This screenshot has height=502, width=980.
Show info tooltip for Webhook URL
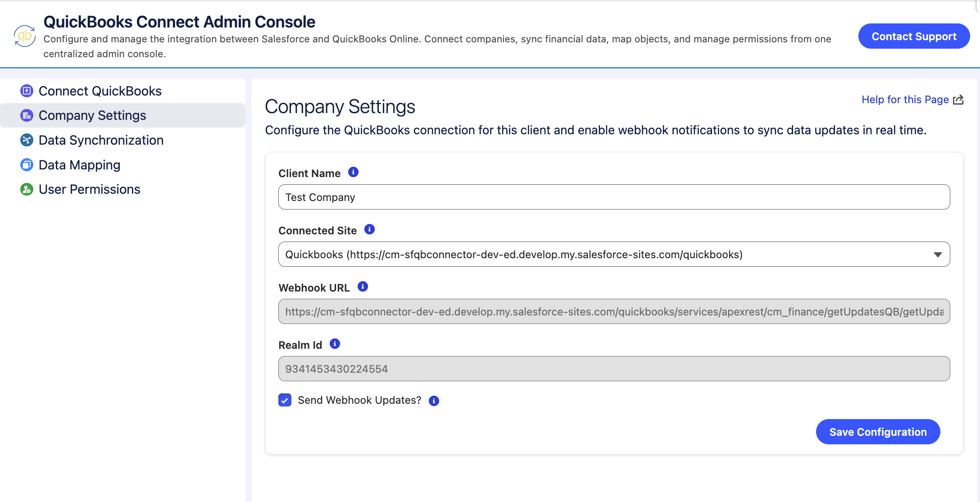pyautogui.click(x=363, y=287)
